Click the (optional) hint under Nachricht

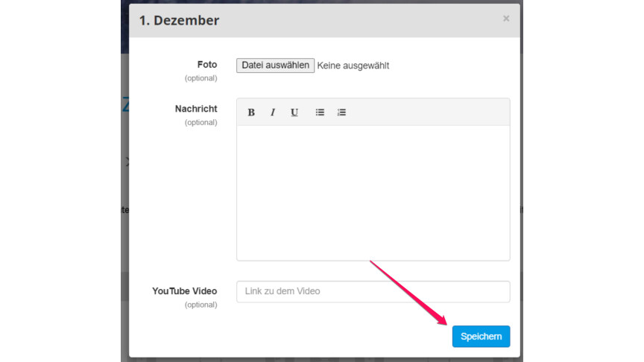pos(201,122)
